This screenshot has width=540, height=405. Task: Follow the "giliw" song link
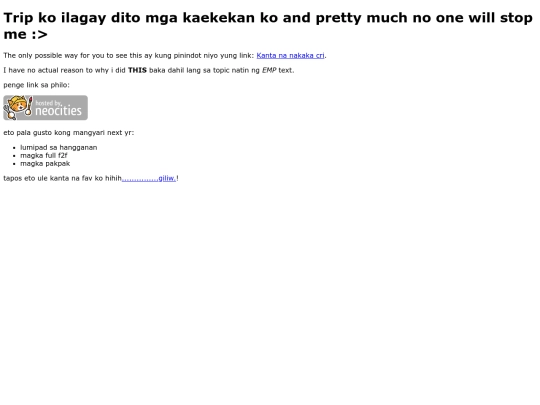(167, 178)
